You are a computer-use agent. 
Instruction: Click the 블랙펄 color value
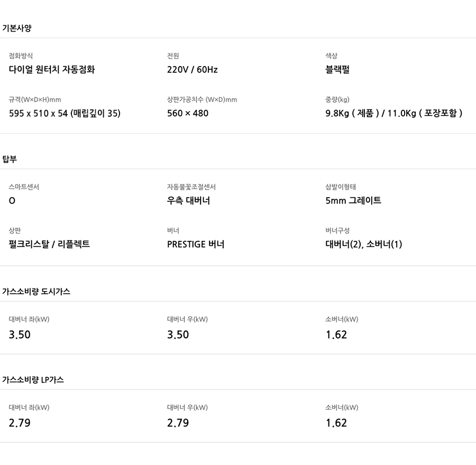tap(337, 69)
